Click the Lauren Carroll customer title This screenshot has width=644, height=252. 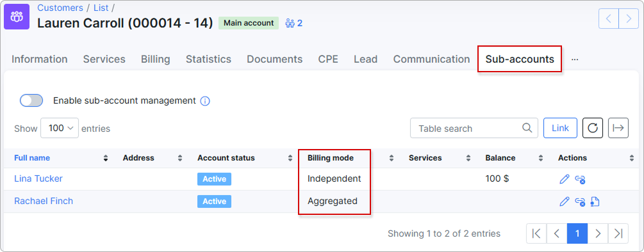pyautogui.click(x=125, y=23)
